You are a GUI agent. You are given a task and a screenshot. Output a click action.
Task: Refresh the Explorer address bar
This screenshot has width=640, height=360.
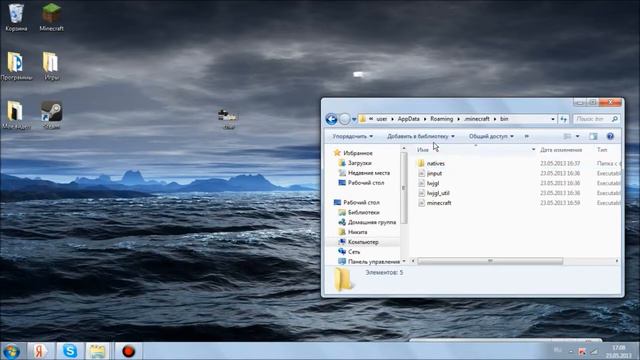pos(564,119)
